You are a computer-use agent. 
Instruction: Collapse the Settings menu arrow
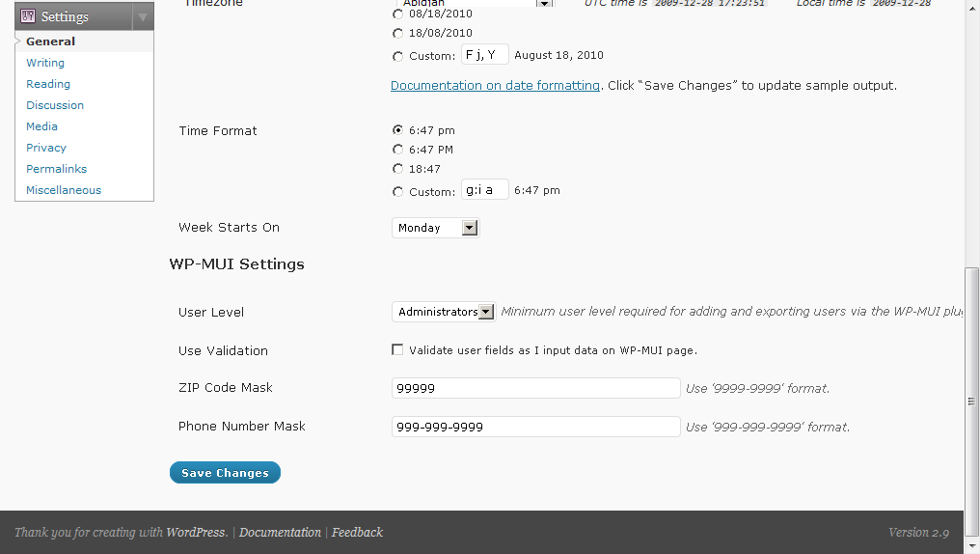pyautogui.click(x=143, y=16)
